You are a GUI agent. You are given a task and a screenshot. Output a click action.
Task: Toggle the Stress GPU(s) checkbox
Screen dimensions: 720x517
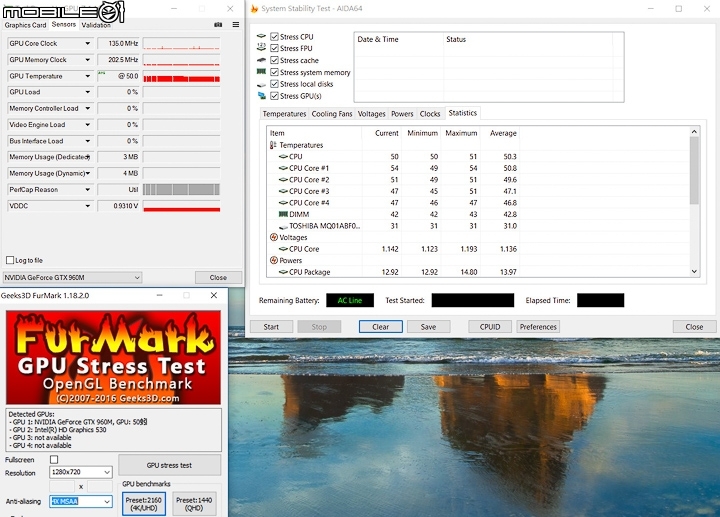pyautogui.click(x=275, y=96)
